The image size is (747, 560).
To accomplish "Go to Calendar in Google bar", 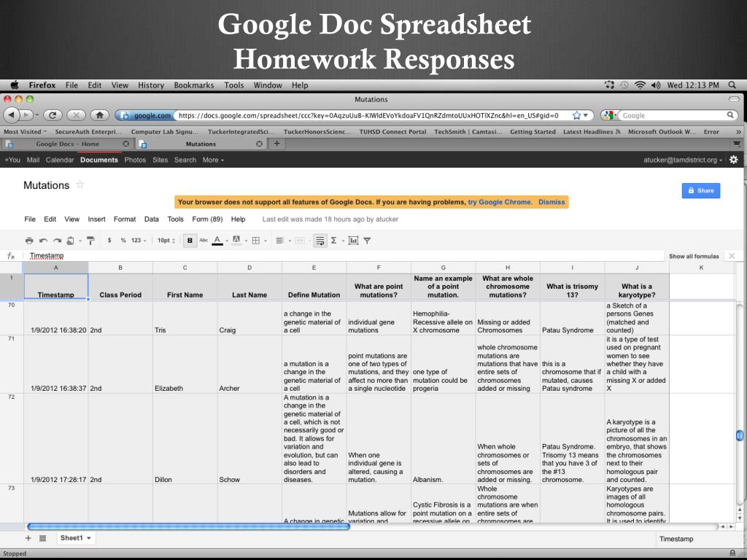I will (x=60, y=160).
